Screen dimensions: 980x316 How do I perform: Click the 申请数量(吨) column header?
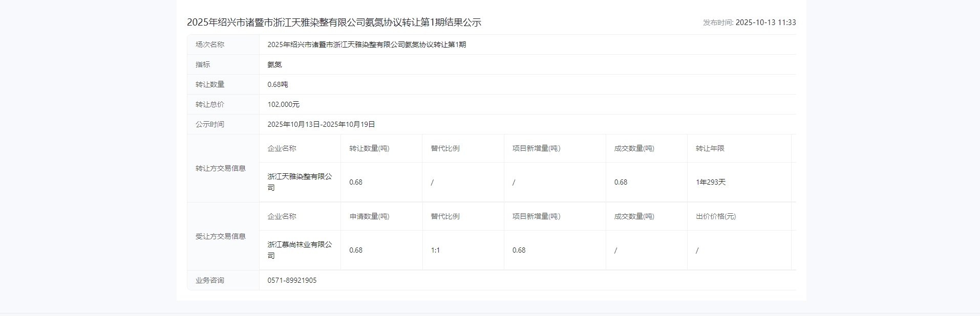pos(369,216)
